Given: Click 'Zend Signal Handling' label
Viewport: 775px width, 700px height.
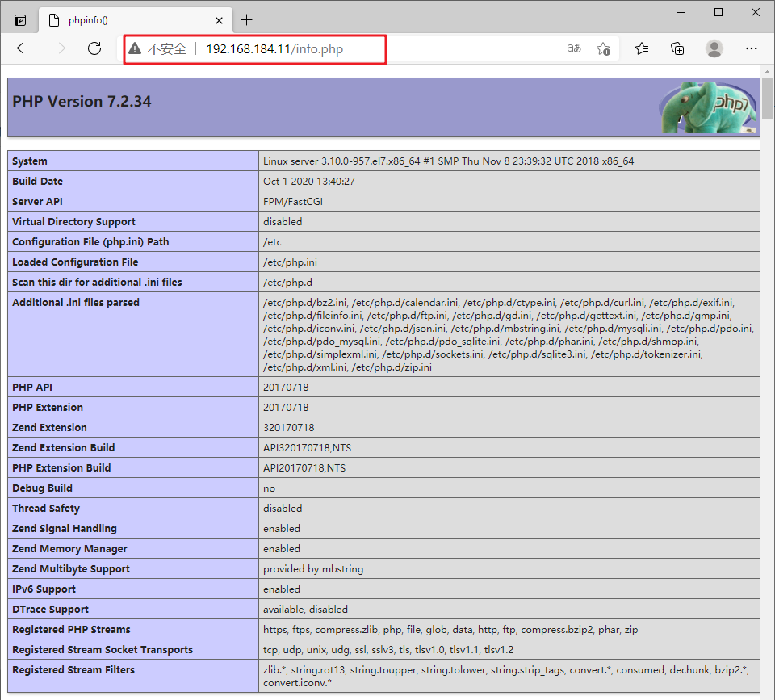Looking at the screenshot, I should click(x=65, y=529).
